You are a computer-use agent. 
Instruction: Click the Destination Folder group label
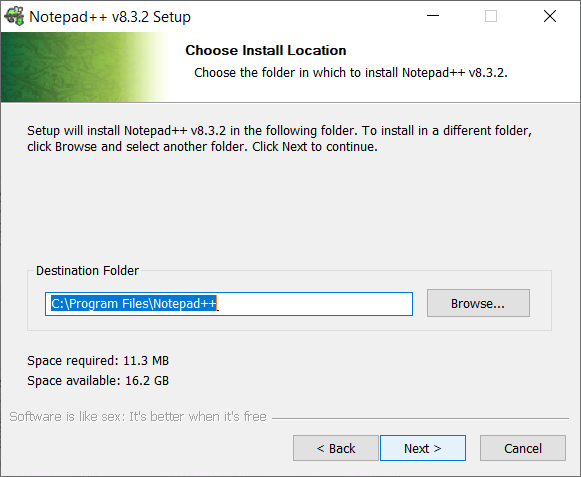87,271
